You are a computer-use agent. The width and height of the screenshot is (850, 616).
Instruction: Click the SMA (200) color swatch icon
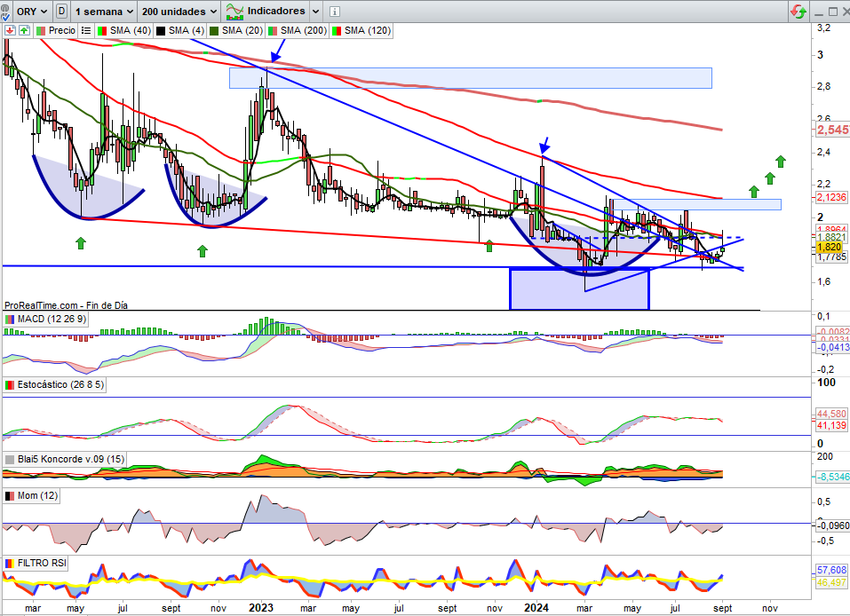pyautogui.click(x=273, y=31)
